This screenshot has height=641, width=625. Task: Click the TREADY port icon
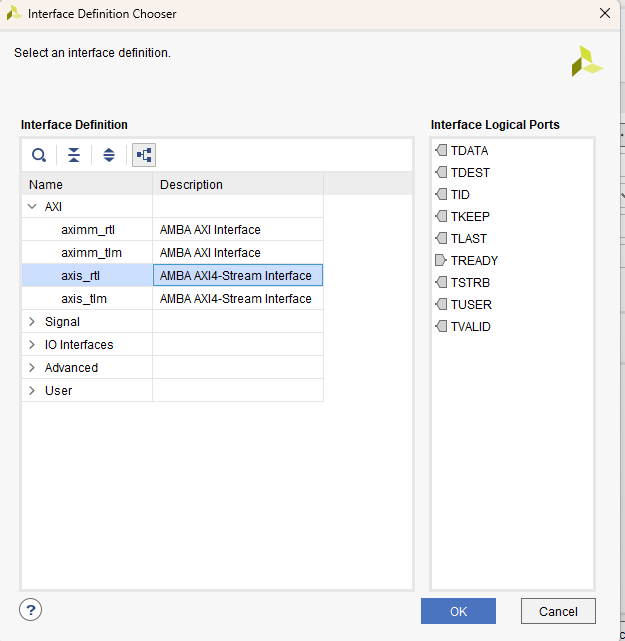441,260
